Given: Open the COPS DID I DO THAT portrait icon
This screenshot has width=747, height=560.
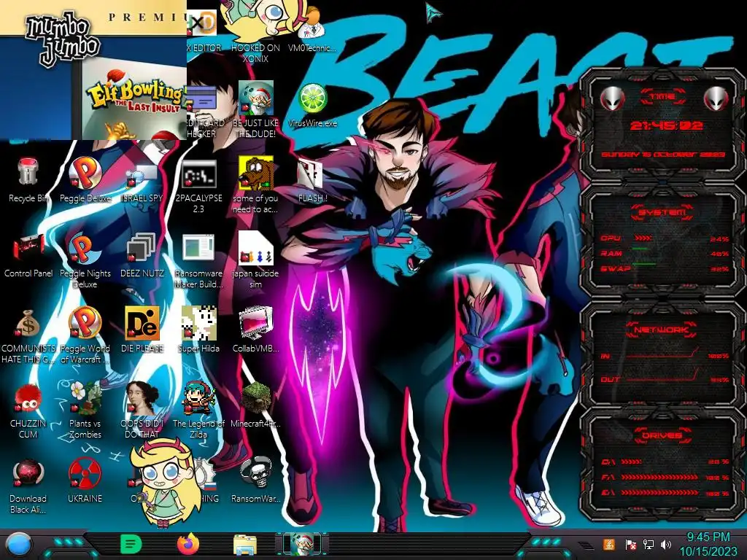Looking at the screenshot, I should tap(142, 411).
